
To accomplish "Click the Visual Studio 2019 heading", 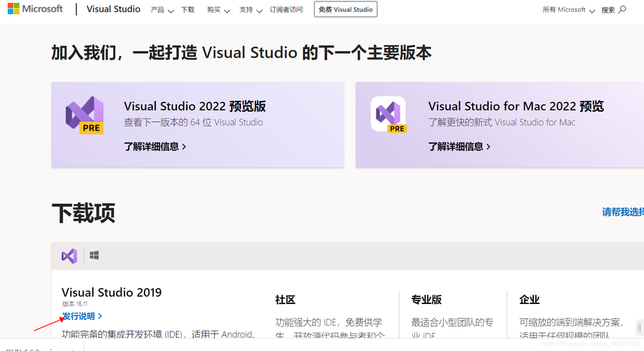I will [x=112, y=292].
